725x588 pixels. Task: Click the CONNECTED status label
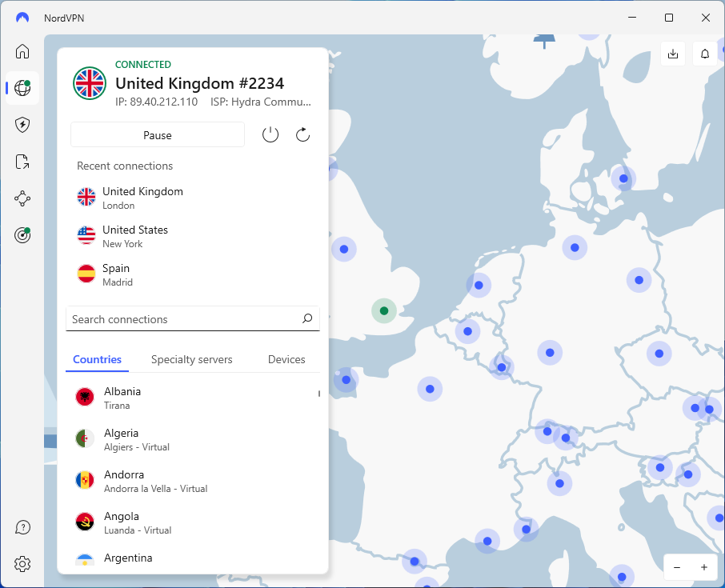(143, 64)
